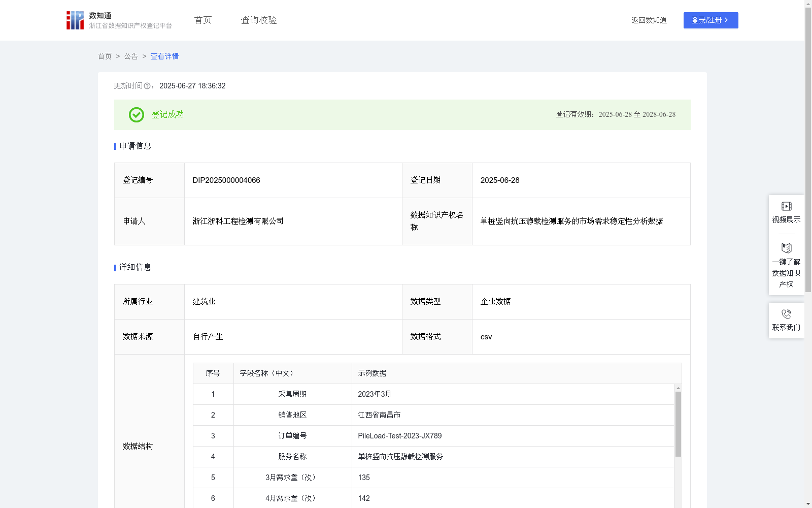Screen dimensions: 812x508
Task: Select the 查看详情 breadcrumb entry
Action: point(164,56)
